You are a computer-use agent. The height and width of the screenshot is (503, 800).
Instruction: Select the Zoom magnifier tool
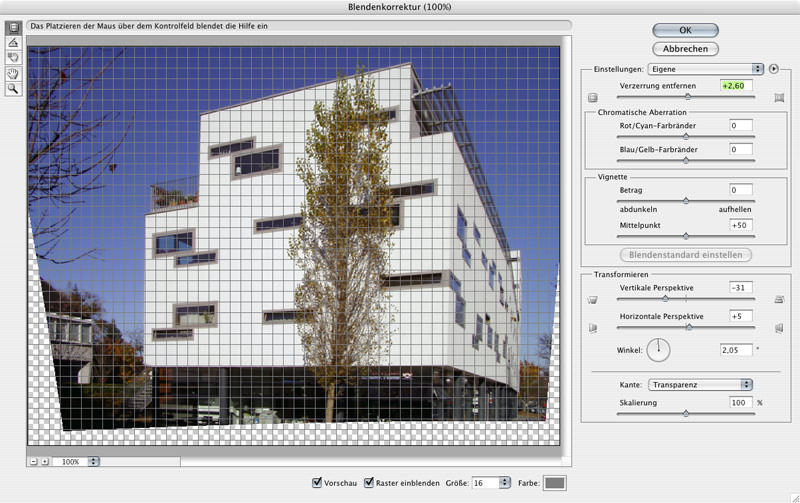click(x=13, y=89)
